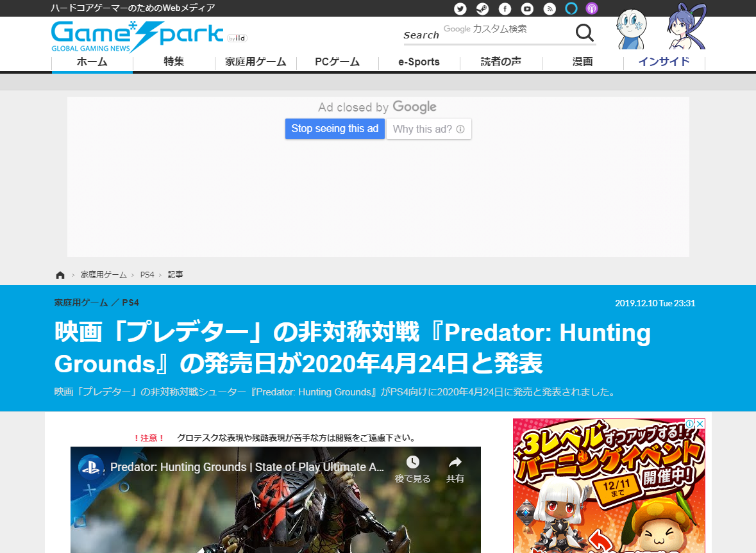Viewport: 756px width, 553px height.
Task: Open the Twitter social icon
Action: tap(460, 9)
